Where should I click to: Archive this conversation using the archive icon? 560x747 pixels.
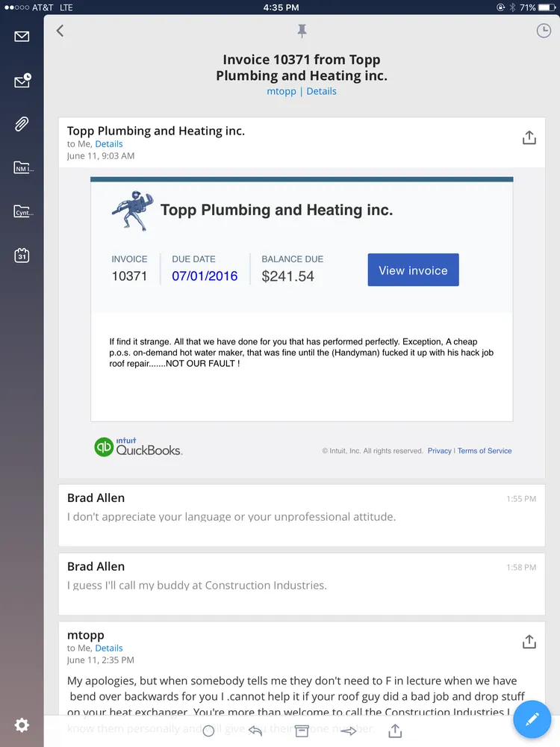click(x=302, y=732)
